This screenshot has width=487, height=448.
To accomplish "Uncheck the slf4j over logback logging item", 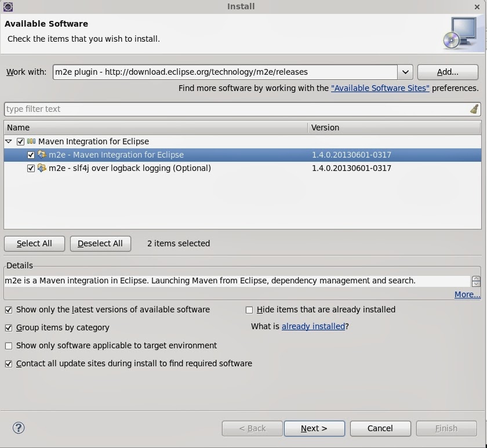I will 31,168.
